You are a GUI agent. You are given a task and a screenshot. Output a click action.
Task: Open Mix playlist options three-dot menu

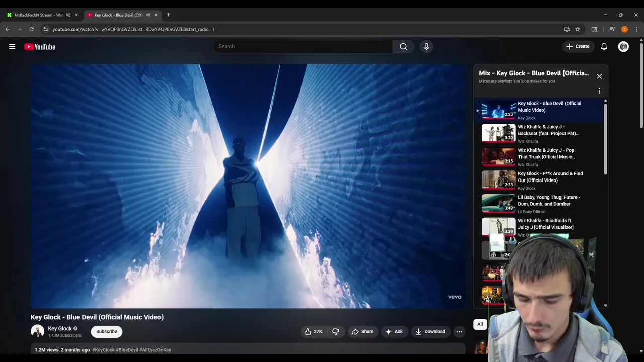pyautogui.click(x=599, y=91)
